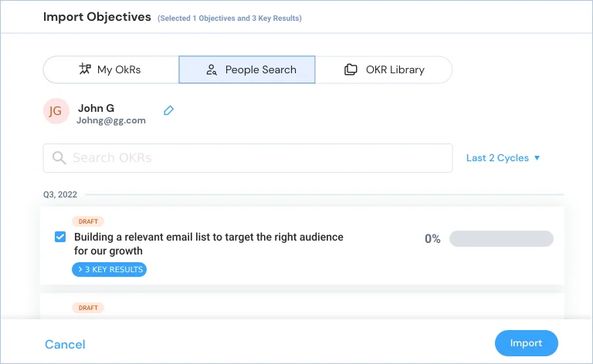Select the People Search tab
This screenshot has height=364, width=593.
coord(247,69)
